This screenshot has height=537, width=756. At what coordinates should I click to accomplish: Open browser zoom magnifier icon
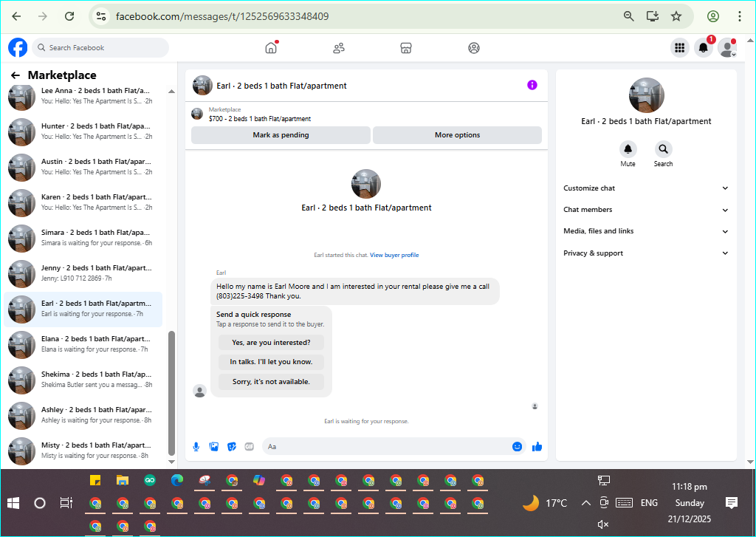click(629, 16)
